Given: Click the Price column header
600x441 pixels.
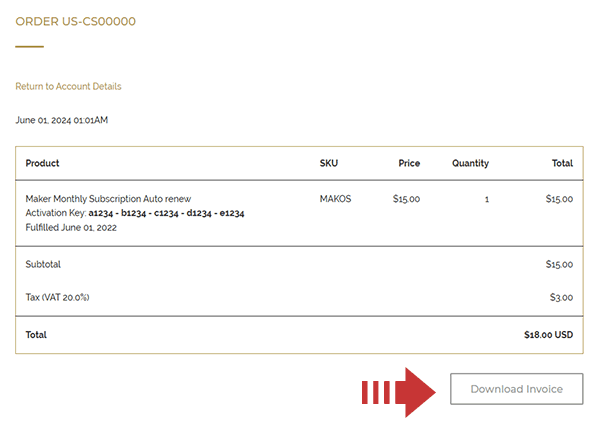Looking at the screenshot, I should [409, 163].
